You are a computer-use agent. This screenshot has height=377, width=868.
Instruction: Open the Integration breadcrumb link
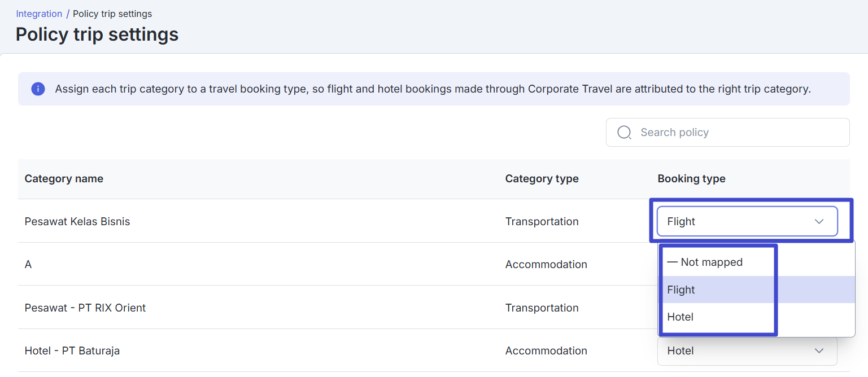[39, 14]
